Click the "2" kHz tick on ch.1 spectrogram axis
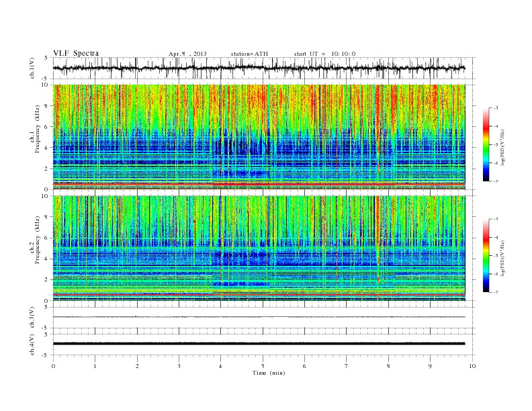The width and height of the screenshot is (532, 411). click(47, 169)
